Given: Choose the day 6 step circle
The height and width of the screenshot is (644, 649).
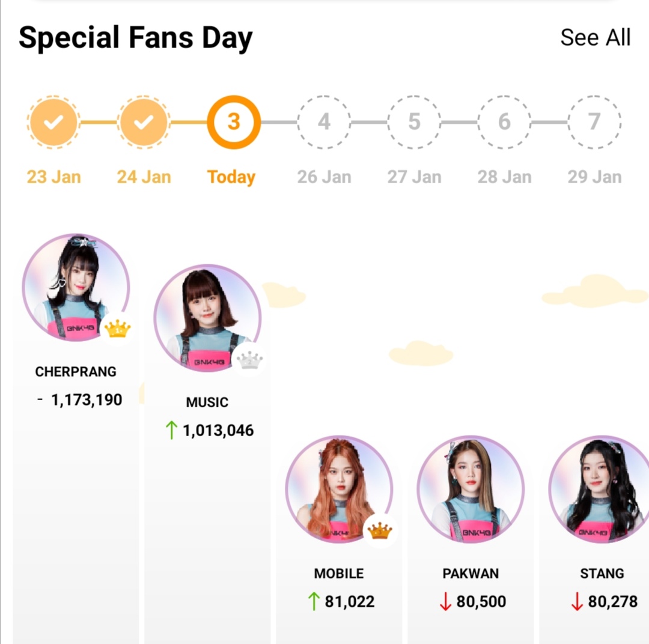Looking at the screenshot, I should (x=504, y=122).
